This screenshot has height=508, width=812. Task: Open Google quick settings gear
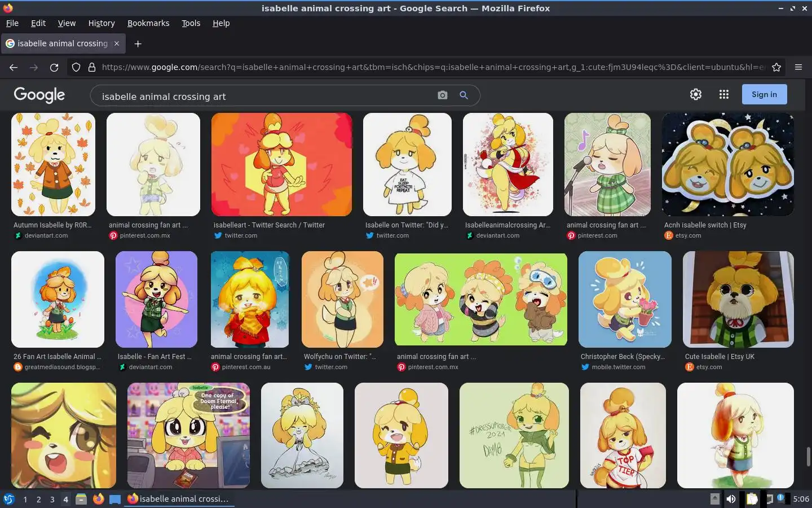coord(696,94)
